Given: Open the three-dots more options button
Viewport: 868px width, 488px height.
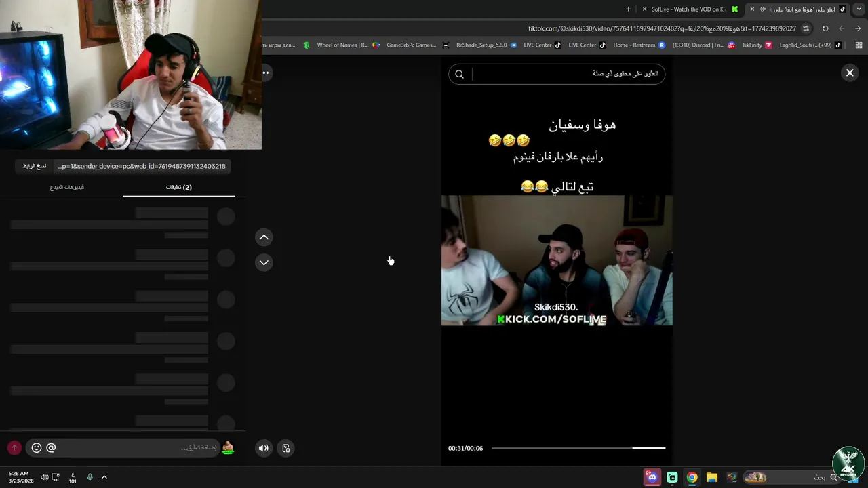Looking at the screenshot, I should (x=266, y=73).
